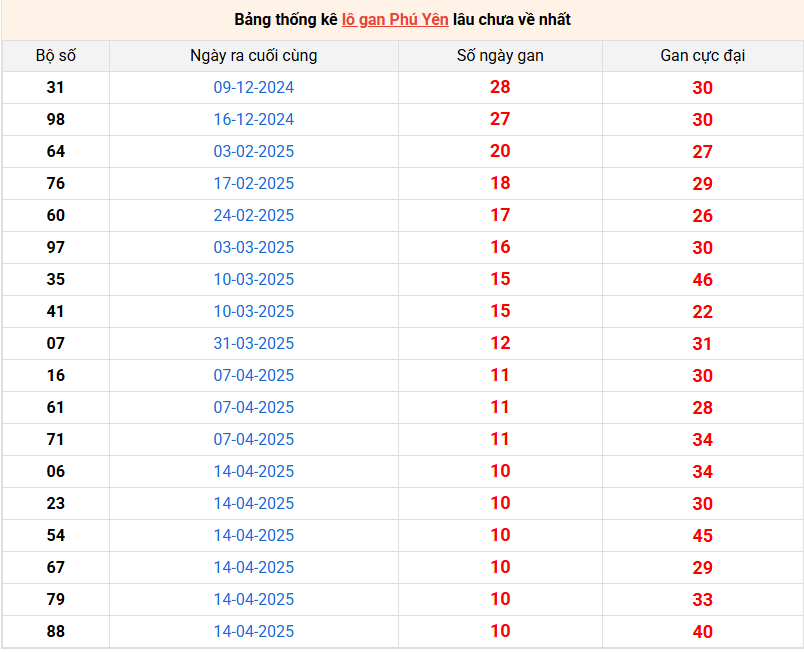Click the date 17-02-2025
The image size is (804, 652).
point(254,184)
